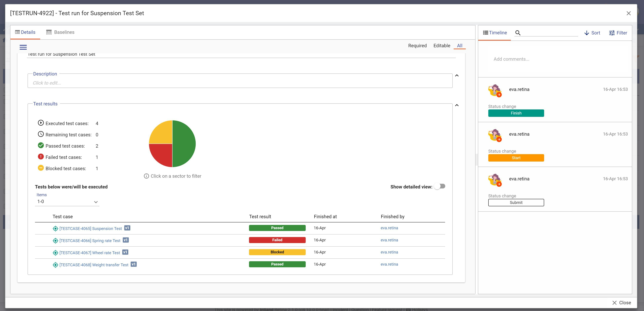Open the Filter sliders icon

point(612,33)
